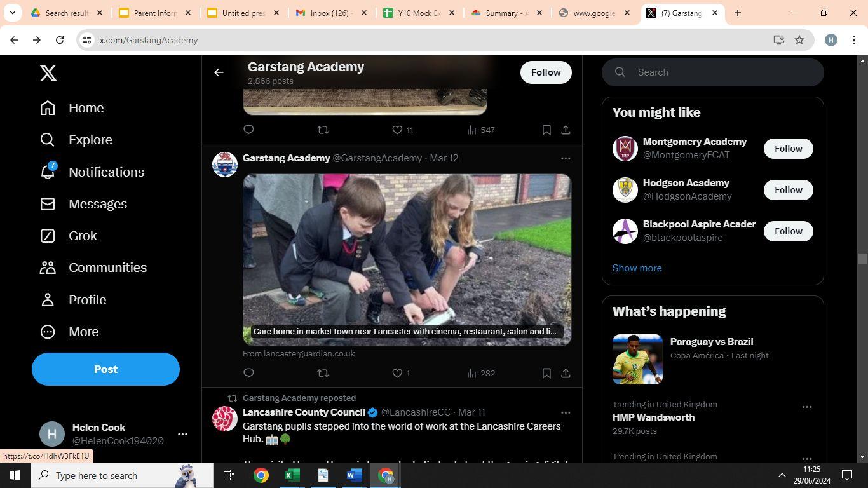Screen dimensions: 868x488
Task: Open more options for HMP Wandsworth trend
Action: (807, 407)
